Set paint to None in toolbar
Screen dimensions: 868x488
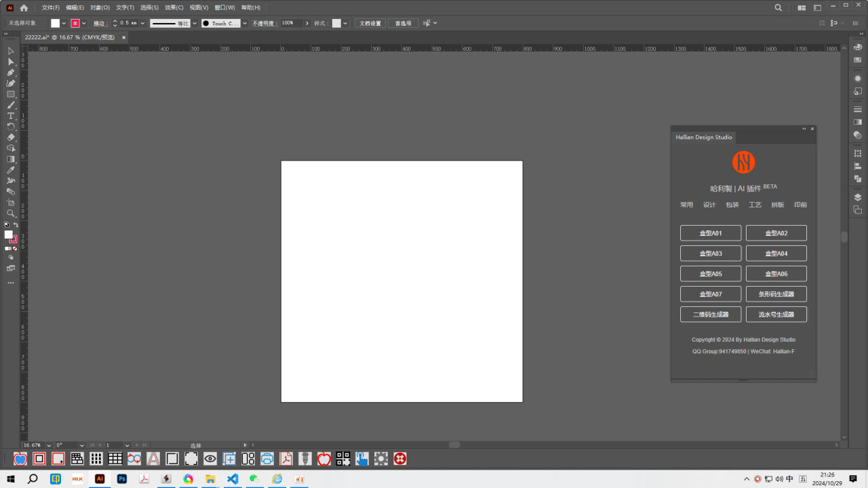[x=15, y=249]
